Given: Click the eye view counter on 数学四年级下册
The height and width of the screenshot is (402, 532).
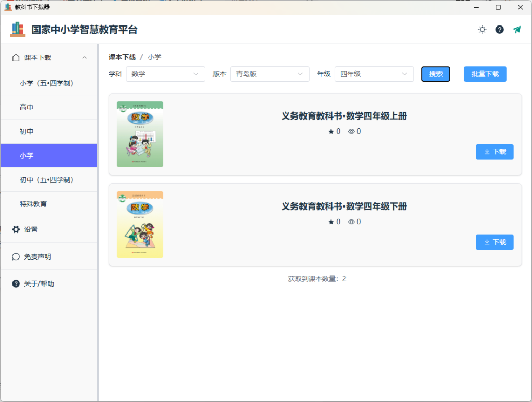Looking at the screenshot, I should 351,222.
